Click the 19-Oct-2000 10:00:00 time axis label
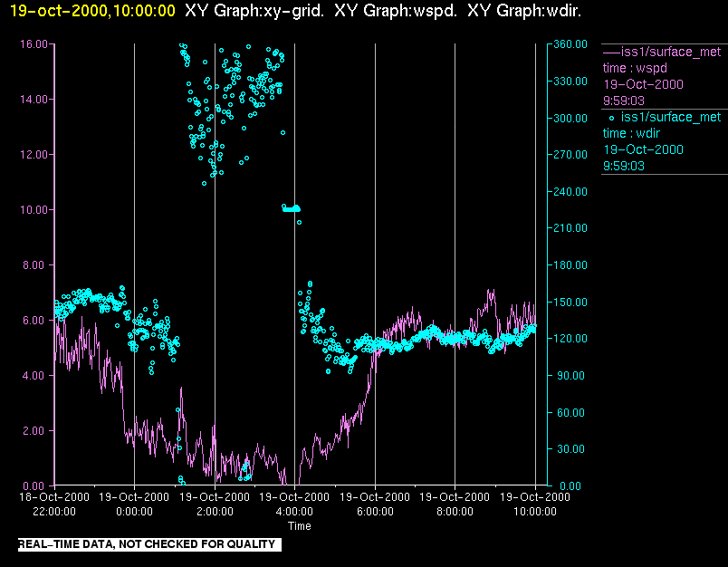This screenshot has width=728, height=567. 535,505
